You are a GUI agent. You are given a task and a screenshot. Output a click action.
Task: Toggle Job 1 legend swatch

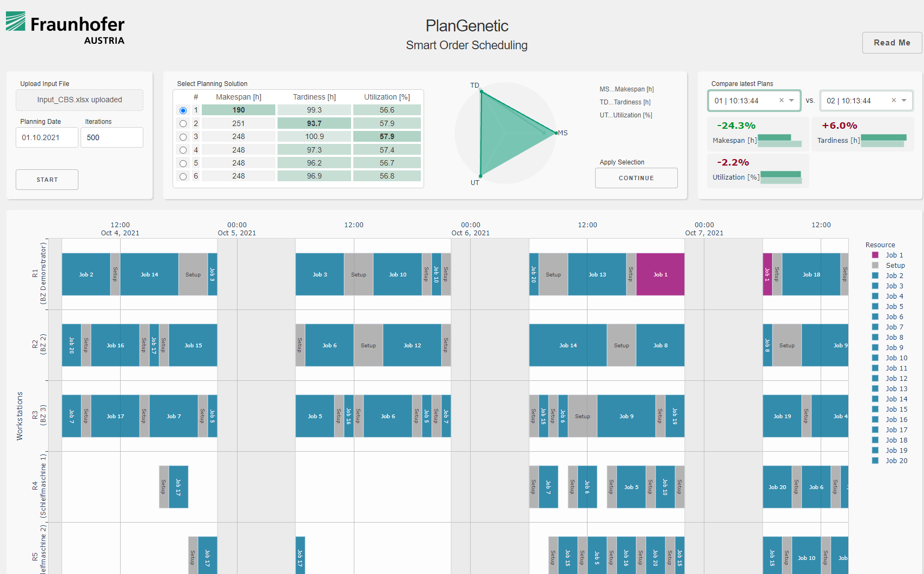(x=875, y=255)
